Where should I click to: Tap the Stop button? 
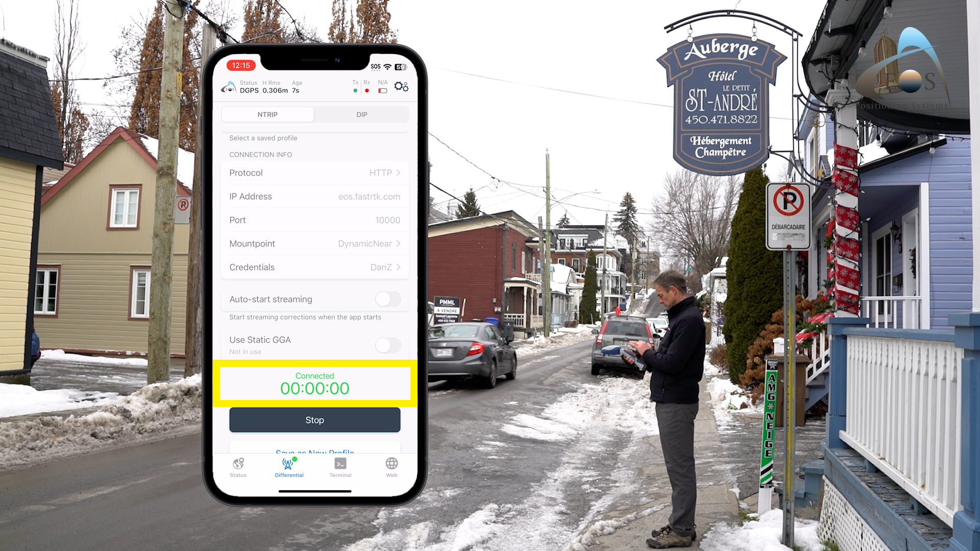(314, 420)
